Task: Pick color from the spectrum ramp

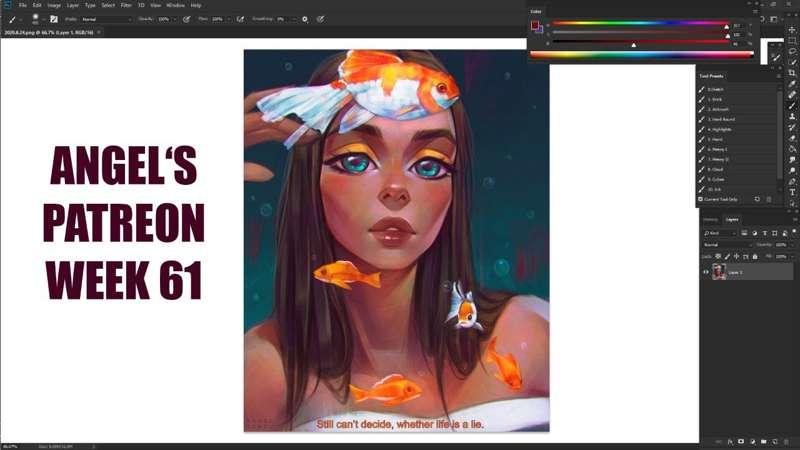Action: click(642, 54)
